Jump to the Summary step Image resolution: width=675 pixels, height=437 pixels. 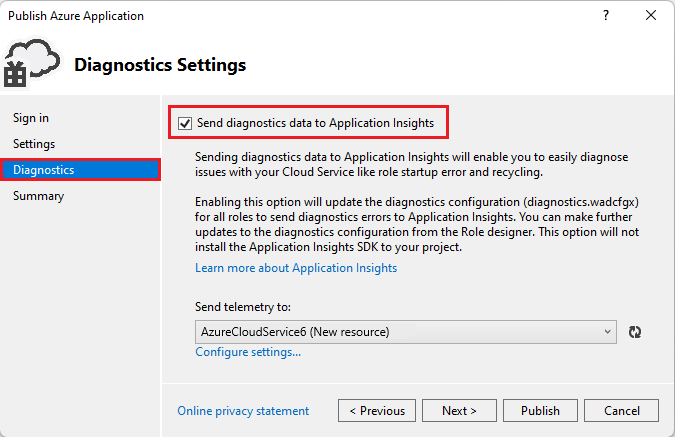pyautogui.click(x=38, y=196)
